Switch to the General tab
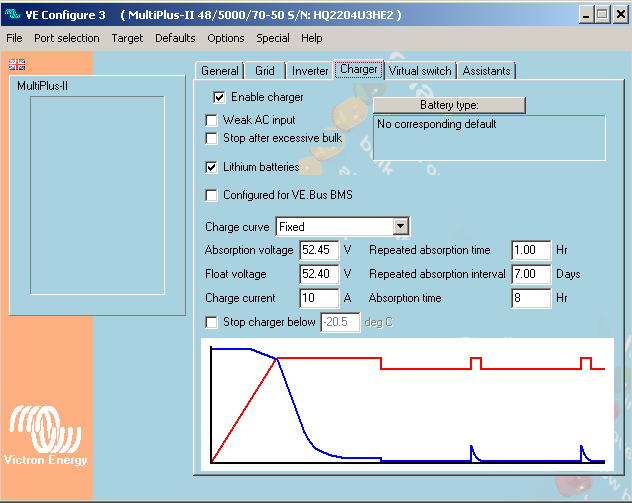Viewport: 632px width, 503px height. pyautogui.click(x=220, y=71)
